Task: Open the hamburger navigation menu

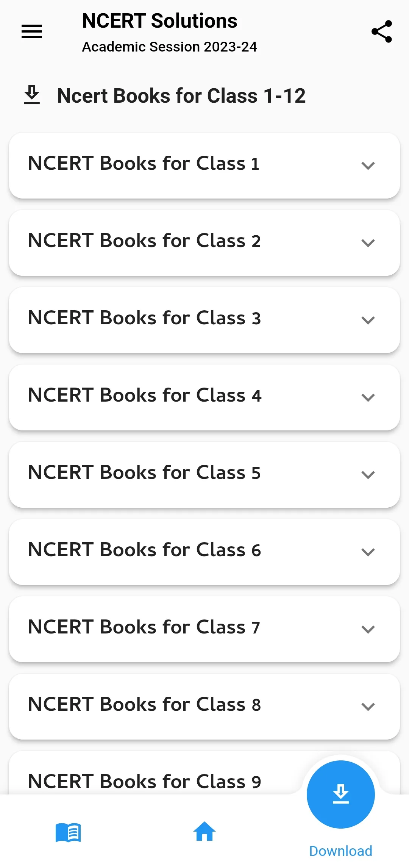Action: pos(32,31)
